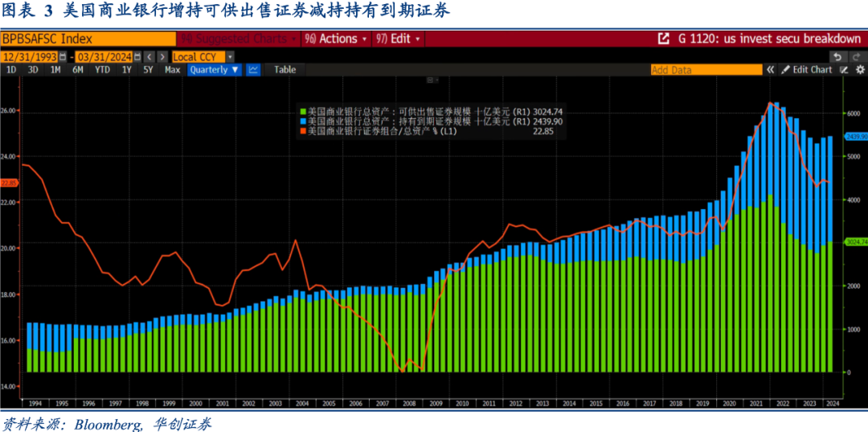Open chart in new window icon
The width and height of the screenshot is (868, 432).
[662, 39]
